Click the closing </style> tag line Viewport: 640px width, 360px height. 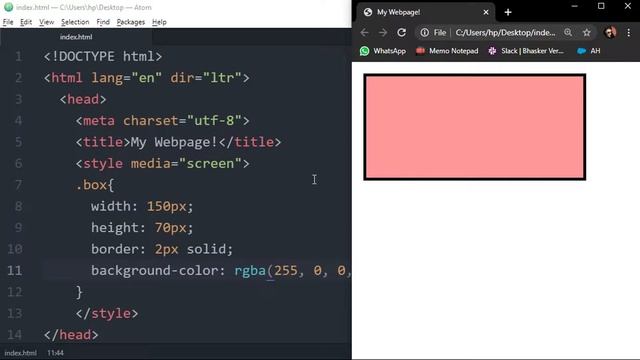(x=107, y=313)
